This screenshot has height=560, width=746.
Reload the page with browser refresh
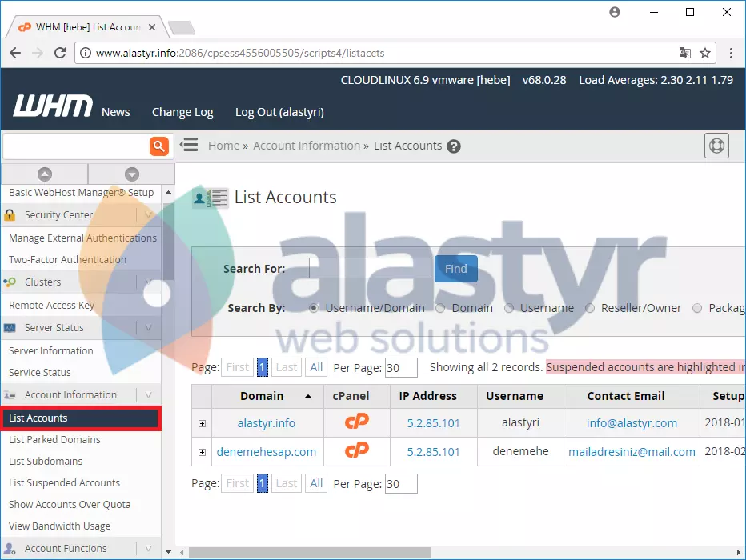point(60,53)
